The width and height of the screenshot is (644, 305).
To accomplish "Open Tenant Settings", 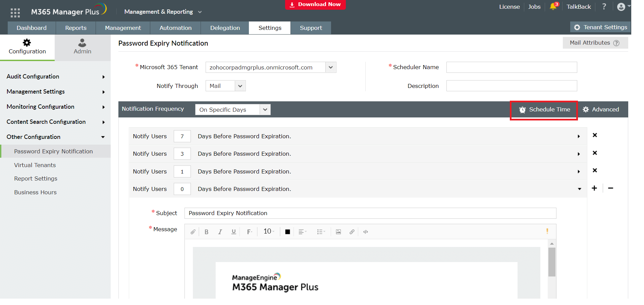I will coord(600,27).
